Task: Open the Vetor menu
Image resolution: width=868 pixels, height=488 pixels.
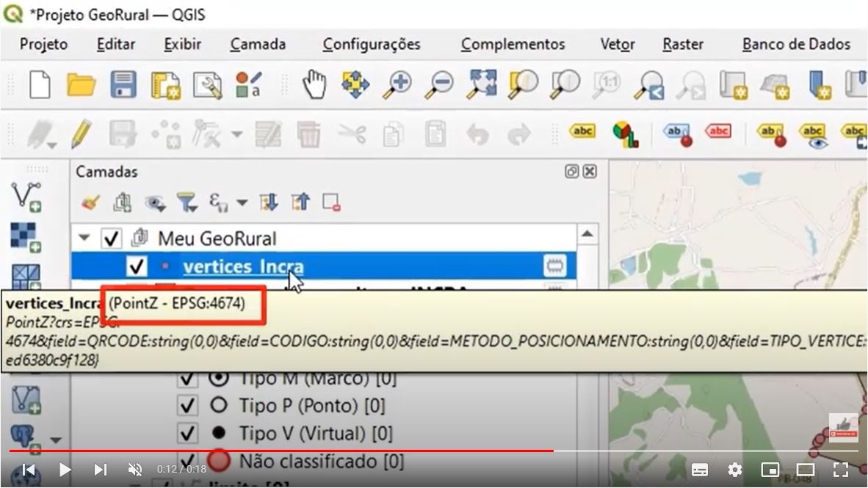Action: point(618,44)
